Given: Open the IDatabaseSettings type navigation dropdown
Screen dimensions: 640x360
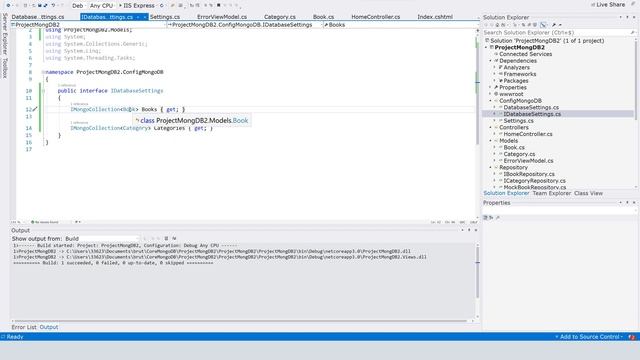Looking at the screenshot, I should 245,24.
